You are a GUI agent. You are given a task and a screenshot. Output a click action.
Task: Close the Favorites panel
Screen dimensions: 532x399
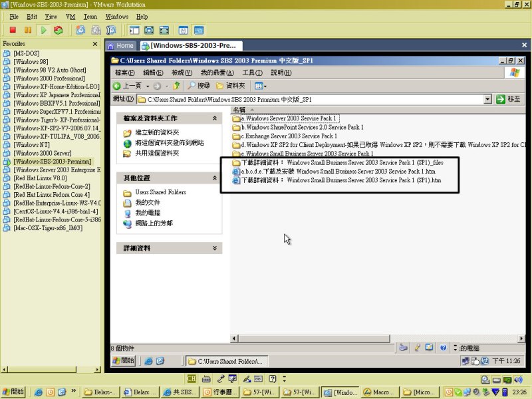95,44
